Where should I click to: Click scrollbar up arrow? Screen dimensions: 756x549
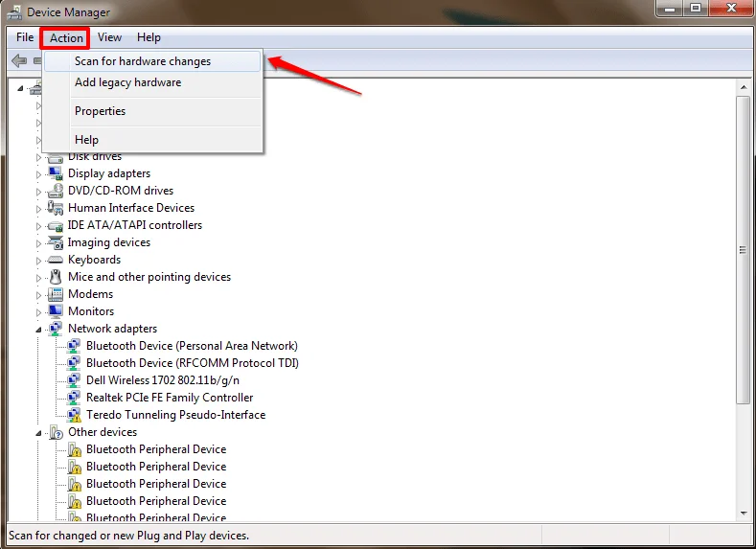pyautogui.click(x=743, y=87)
